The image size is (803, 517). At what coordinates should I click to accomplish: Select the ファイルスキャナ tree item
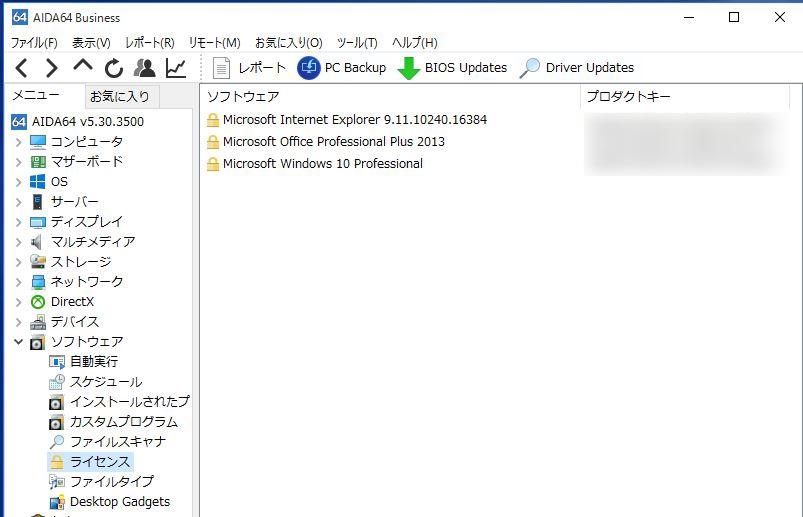coord(118,442)
